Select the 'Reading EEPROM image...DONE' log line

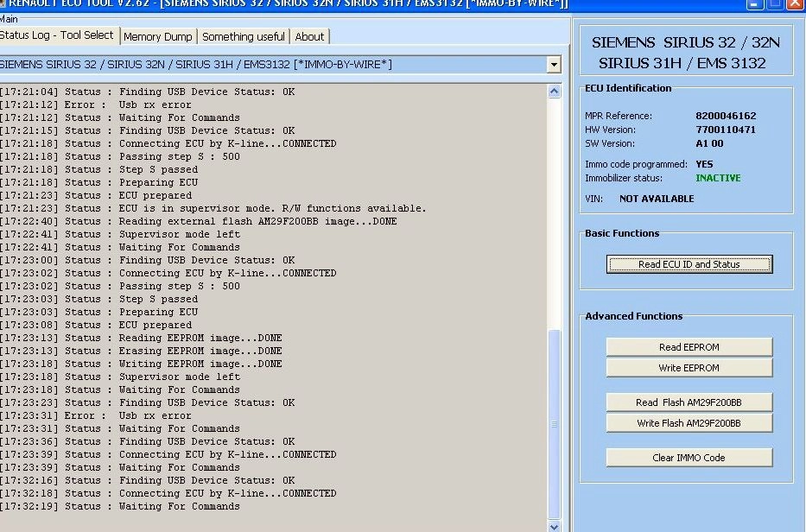pyautogui.click(x=142, y=339)
